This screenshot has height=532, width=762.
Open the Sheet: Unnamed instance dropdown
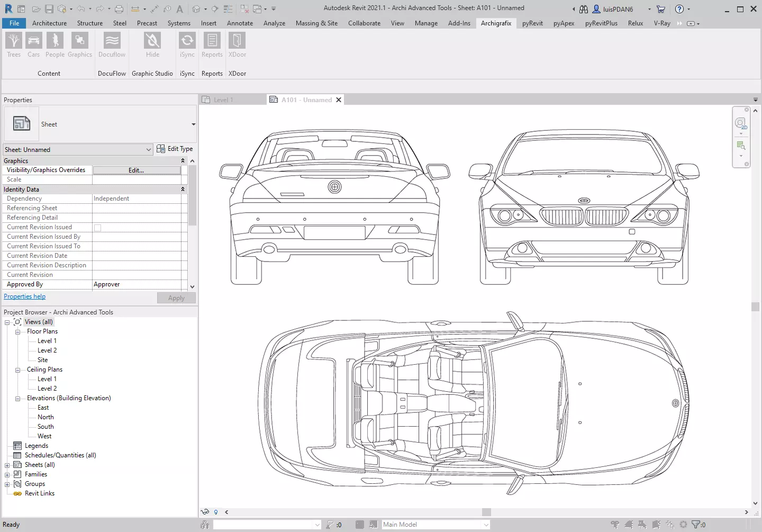click(x=149, y=150)
